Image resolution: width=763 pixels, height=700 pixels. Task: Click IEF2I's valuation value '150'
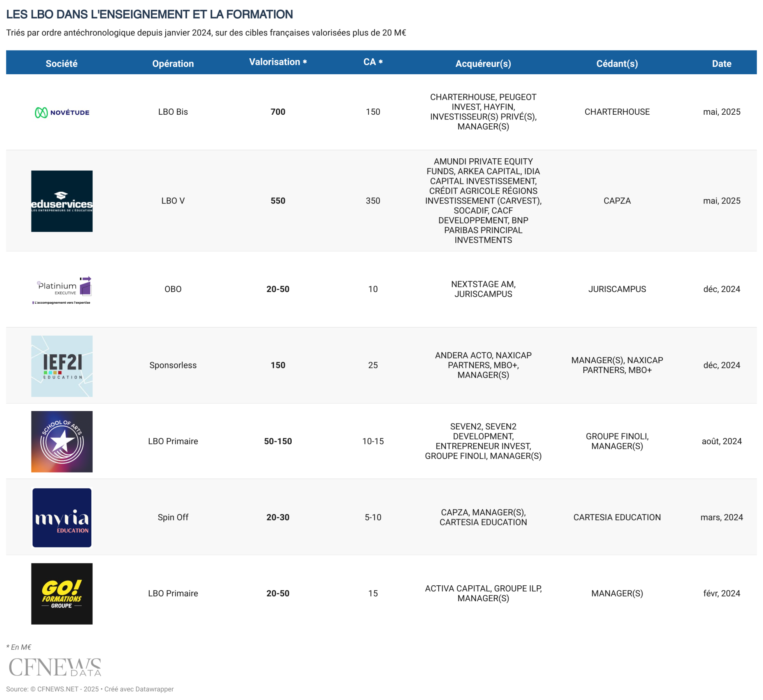coord(278,365)
